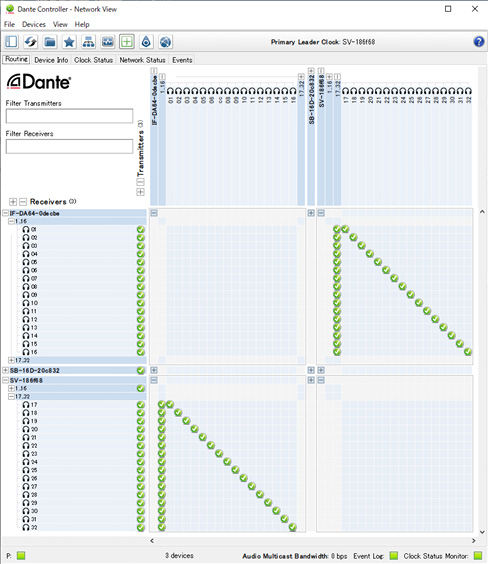Click the status checkmark on SV-186f68 1.16 row
This screenshot has width=488, height=564.
tap(141, 388)
